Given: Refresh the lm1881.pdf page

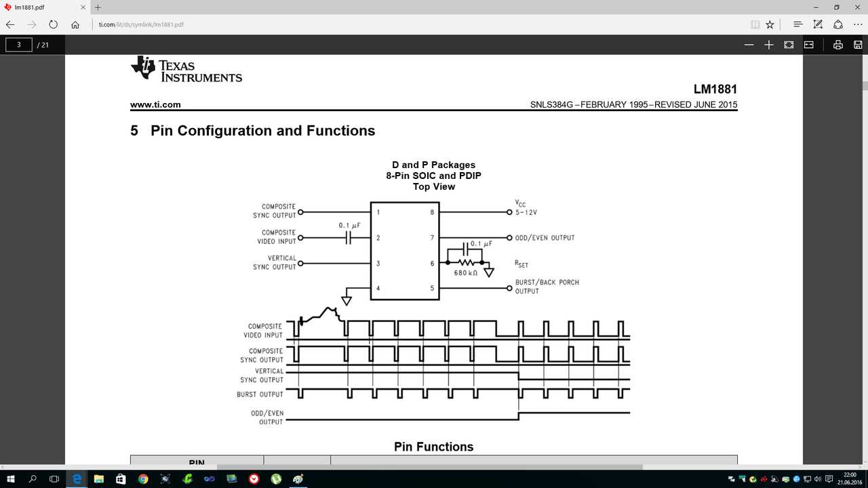Looking at the screenshot, I should 54,24.
